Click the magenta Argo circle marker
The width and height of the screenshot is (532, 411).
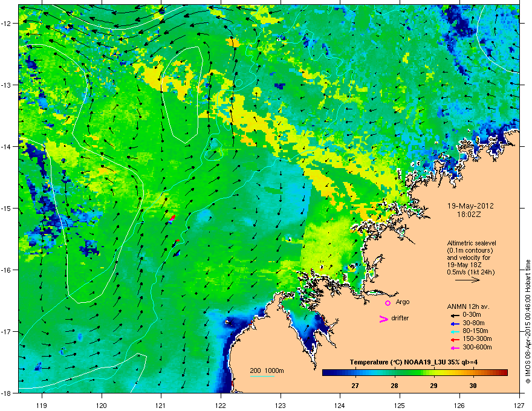(388, 303)
